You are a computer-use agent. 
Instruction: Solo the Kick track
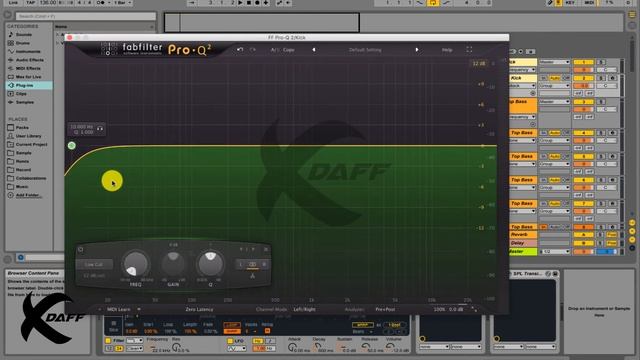click(601, 78)
